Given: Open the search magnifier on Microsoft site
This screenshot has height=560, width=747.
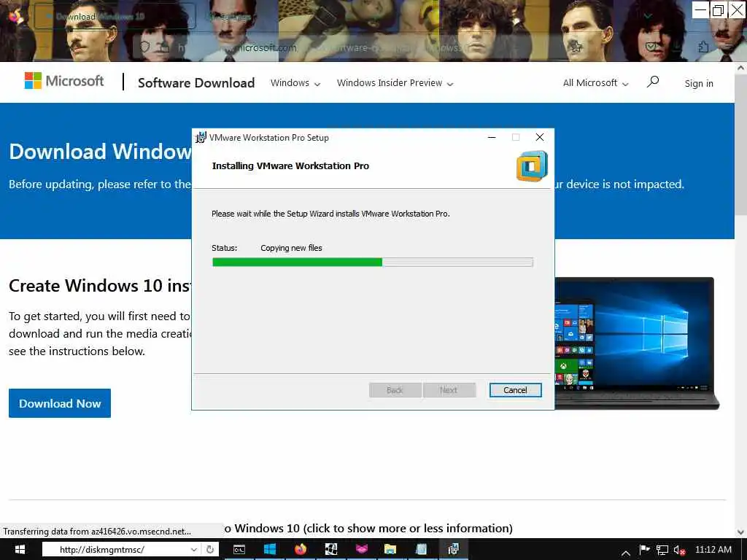Looking at the screenshot, I should pos(653,82).
